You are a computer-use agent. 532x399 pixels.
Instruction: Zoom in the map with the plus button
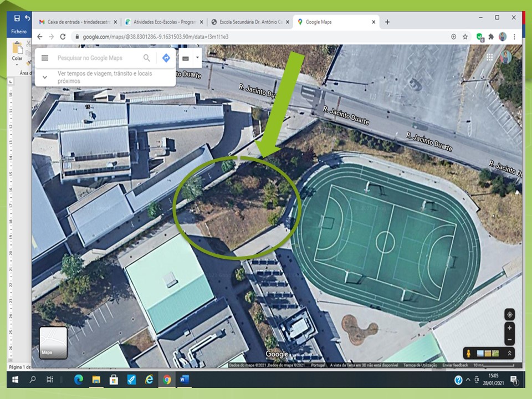point(510,328)
